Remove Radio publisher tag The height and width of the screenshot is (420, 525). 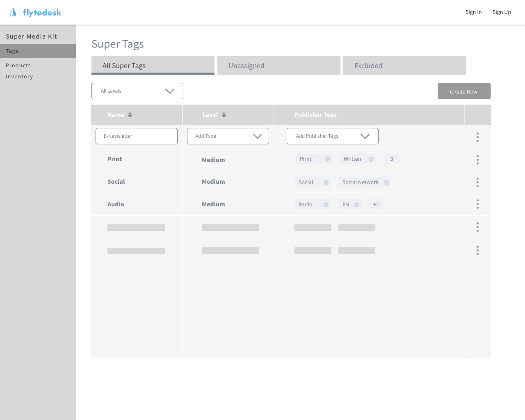click(x=326, y=205)
